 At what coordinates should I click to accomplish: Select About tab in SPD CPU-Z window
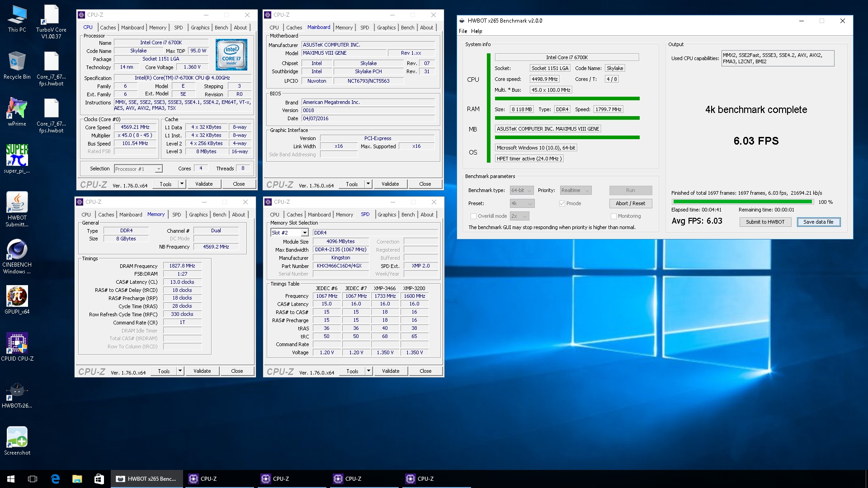point(427,215)
